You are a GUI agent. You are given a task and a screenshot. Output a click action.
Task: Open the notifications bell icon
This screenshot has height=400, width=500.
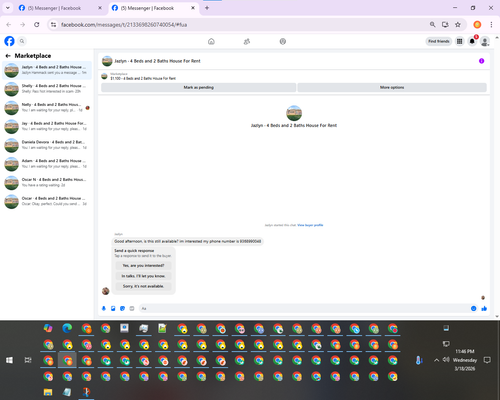click(x=472, y=41)
